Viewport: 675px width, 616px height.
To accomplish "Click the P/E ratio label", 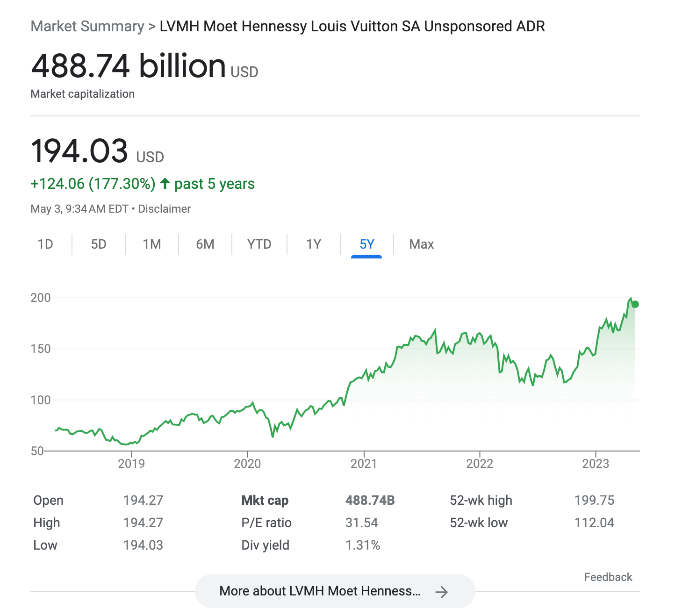I will click(266, 523).
